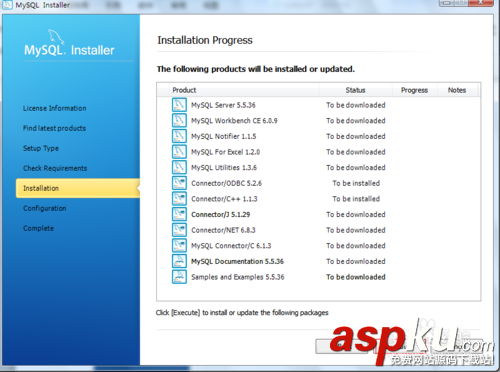Image resolution: width=500 pixels, height=372 pixels.
Task: Click the Connector/C++ 1.1.3 icon
Action: (179, 199)
